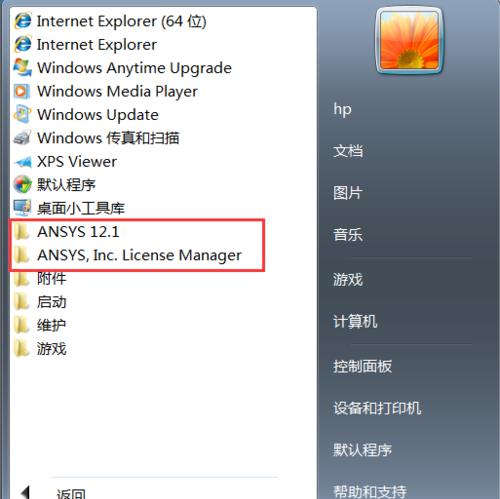
Task: Click the 附件 folder icon
Action: pos(22,279)
